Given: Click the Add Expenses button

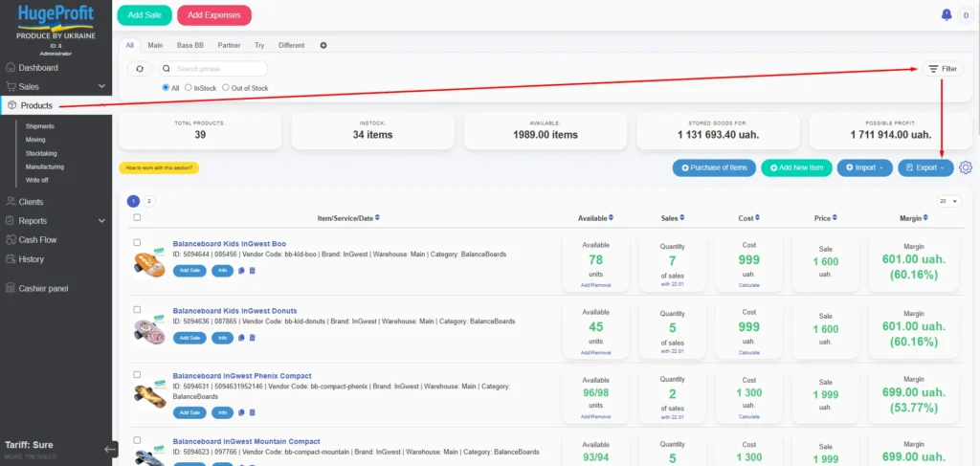Looking at the screenshot, I should coord(214,15).
